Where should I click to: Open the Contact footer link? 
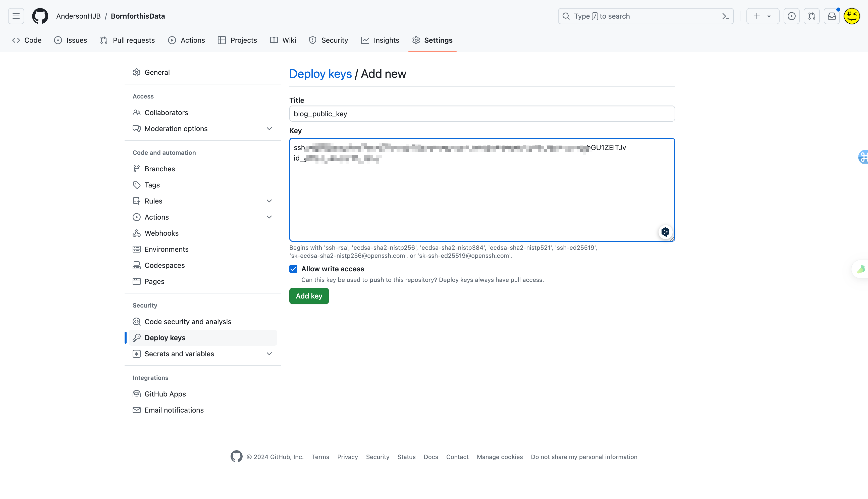[x=457, y=457]
